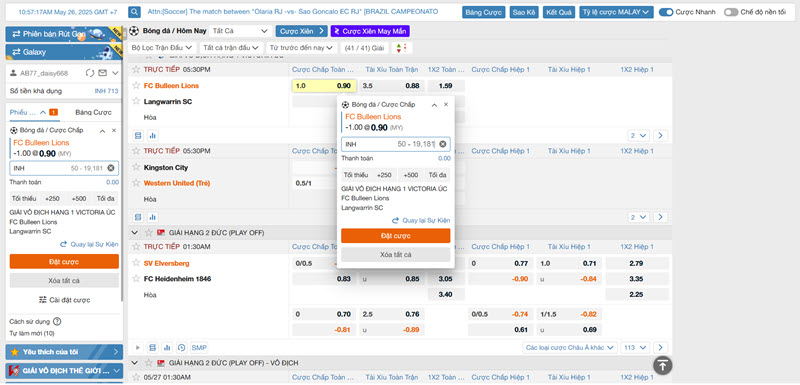Click Quay lại Sự Kiện link in popup
The height and width of the screenshot is (385, 800).
(421, 220)
